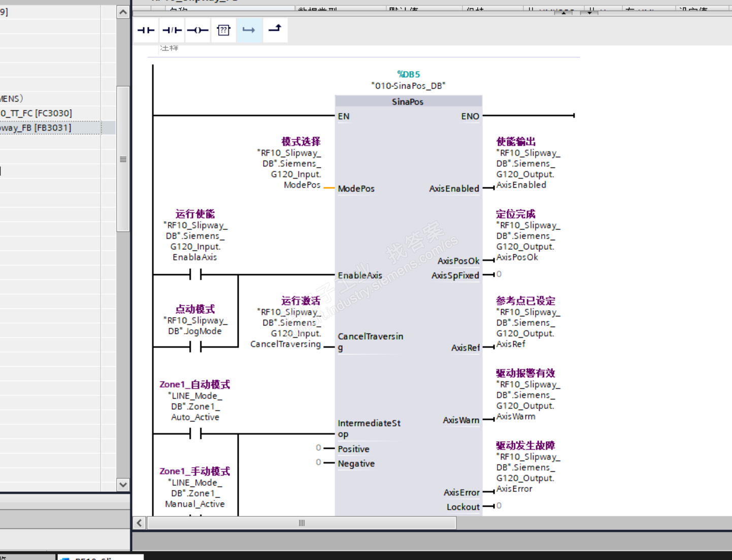Select the IntermediateStop input pin label
The width and height of the screenshot is (732, 560).
point(369,429)
